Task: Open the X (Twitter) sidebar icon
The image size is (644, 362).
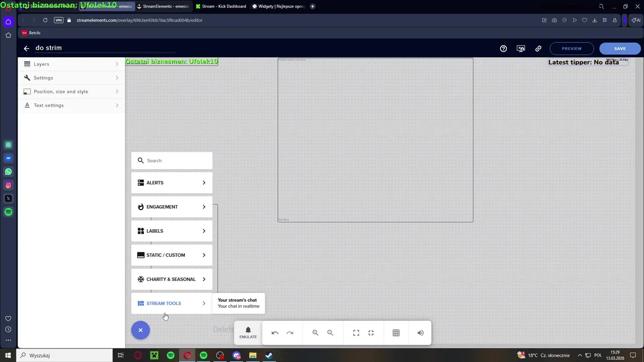Action: (8, 199)
